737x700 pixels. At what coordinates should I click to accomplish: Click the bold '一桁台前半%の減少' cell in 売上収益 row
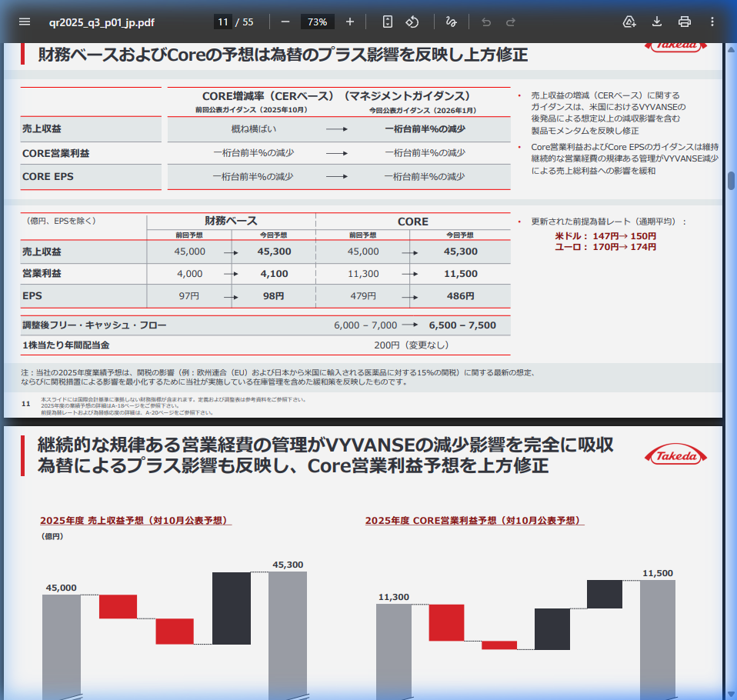[x=425, y=128]
